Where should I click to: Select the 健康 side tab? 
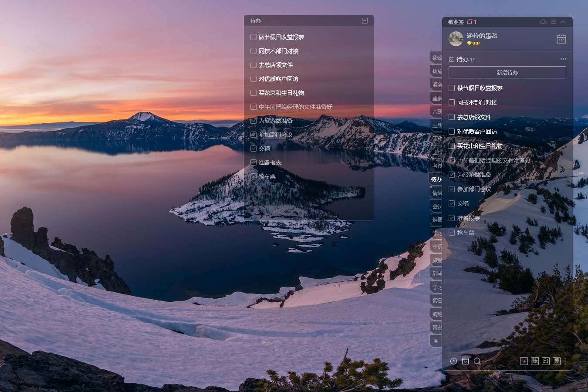click(x=436, y=220)
